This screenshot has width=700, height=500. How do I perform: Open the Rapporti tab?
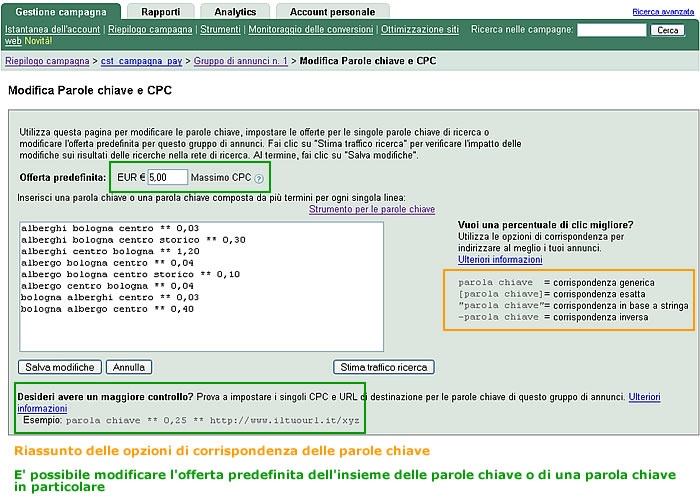coord(161,12)
